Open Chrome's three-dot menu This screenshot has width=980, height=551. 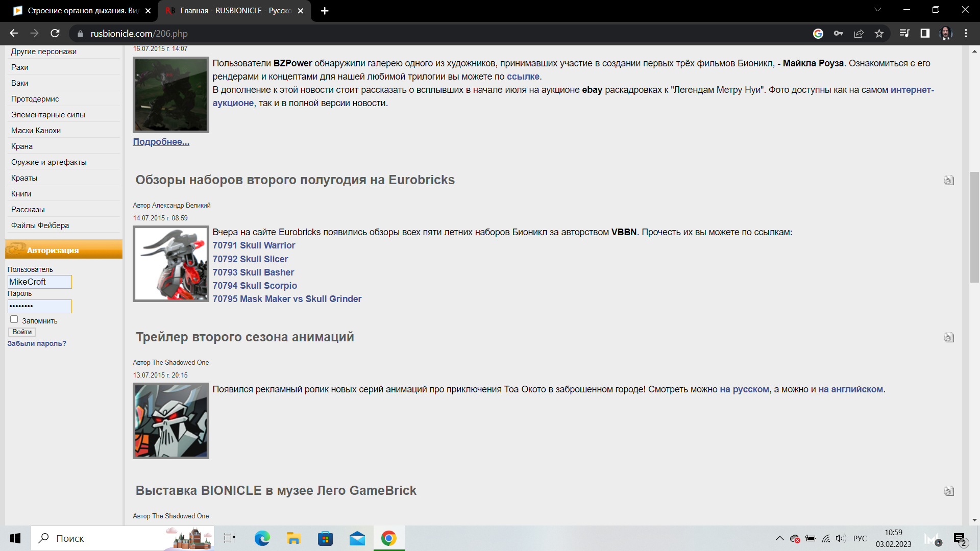coord(966,34)
